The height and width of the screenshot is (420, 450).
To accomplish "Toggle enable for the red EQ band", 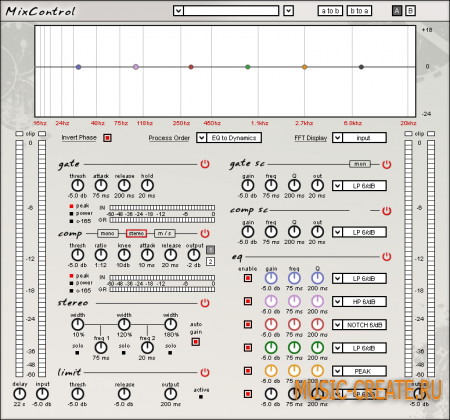I will point(248,324).
